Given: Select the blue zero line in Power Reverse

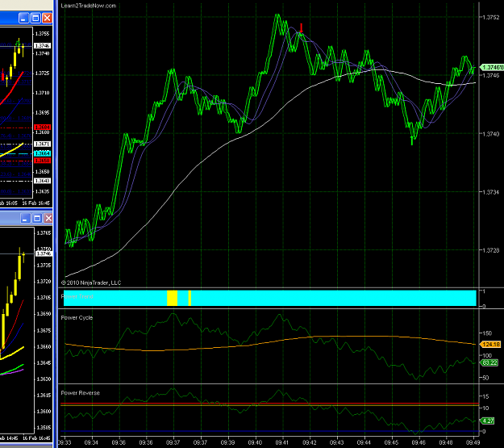Looking at the screenshot, I should 269,431.
